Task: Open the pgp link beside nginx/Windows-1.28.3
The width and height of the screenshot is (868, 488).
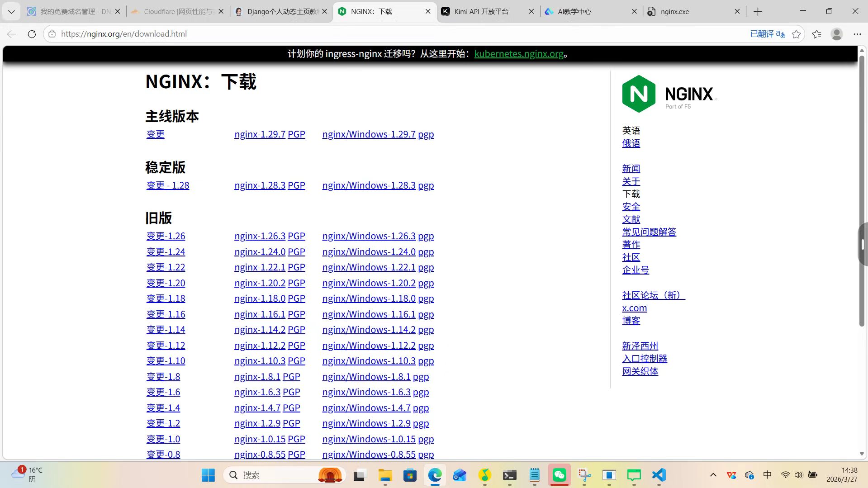Action: pyautogui.click(x=426, y=185)
